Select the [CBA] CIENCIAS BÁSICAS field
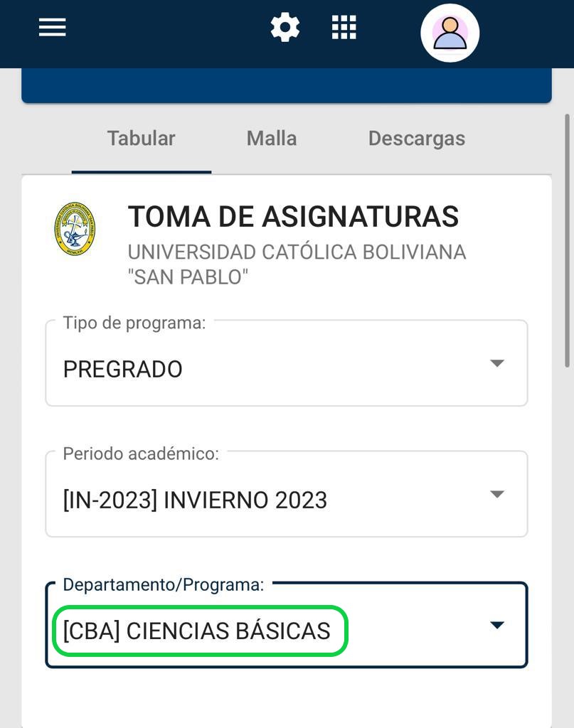Screen dimensions: 574x728 (x=197, y=631)
